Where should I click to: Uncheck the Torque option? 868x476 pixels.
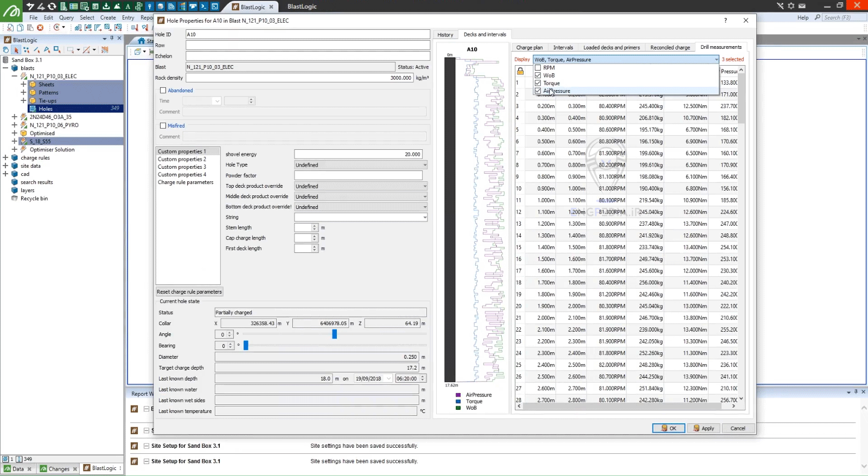tap(538, 83)
